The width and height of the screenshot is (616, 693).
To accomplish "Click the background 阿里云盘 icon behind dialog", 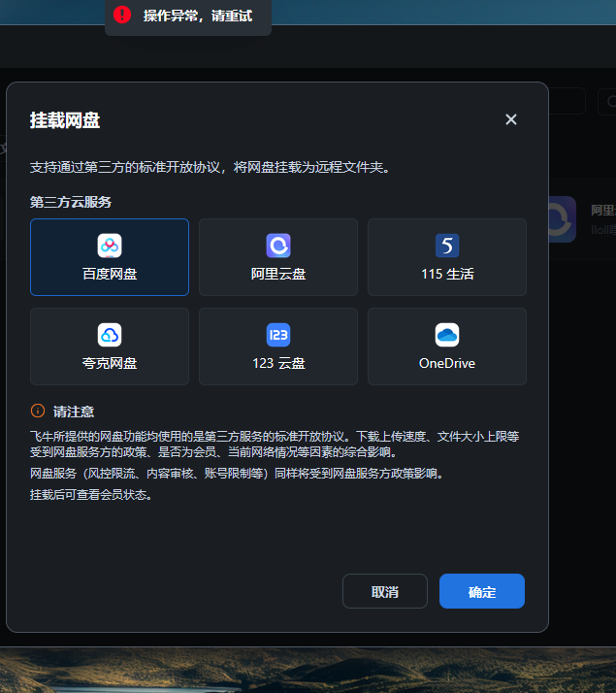I will pyautogui.click(x=562, y=219).
